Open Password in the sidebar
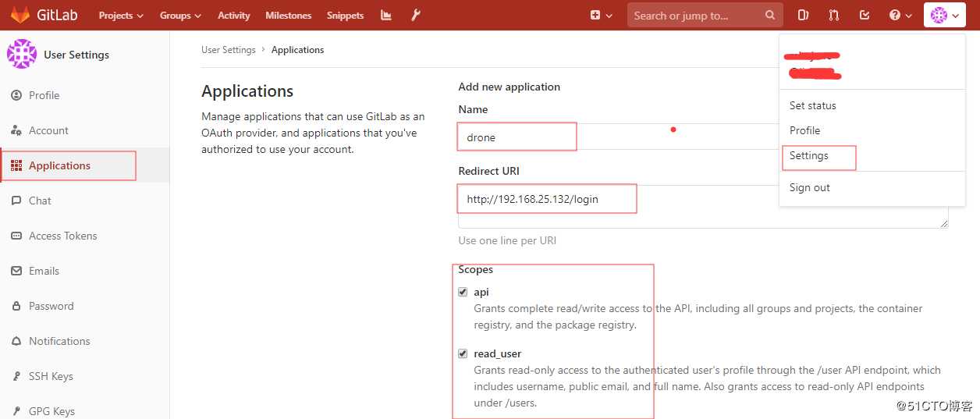The image size is (980, 419). coord(51,306)
